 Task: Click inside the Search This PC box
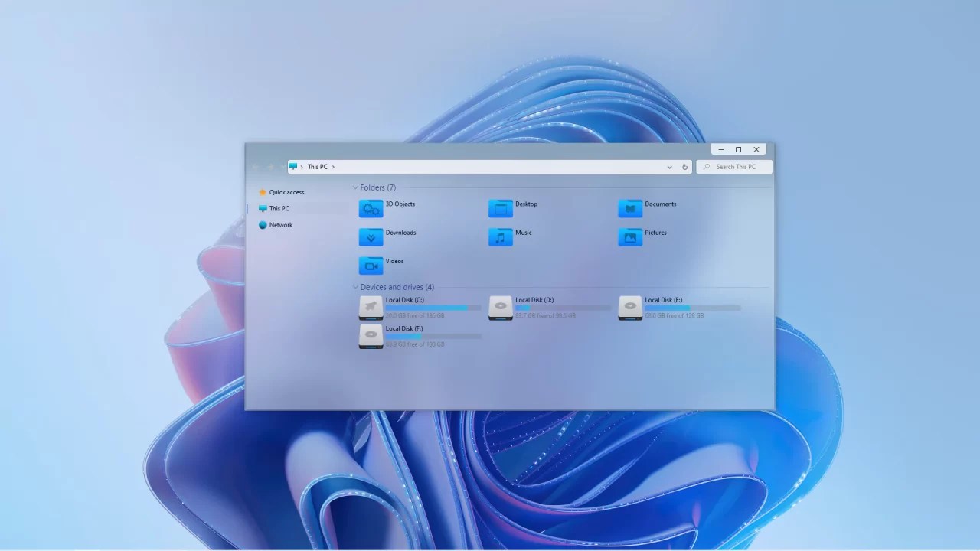pos(735,166)
